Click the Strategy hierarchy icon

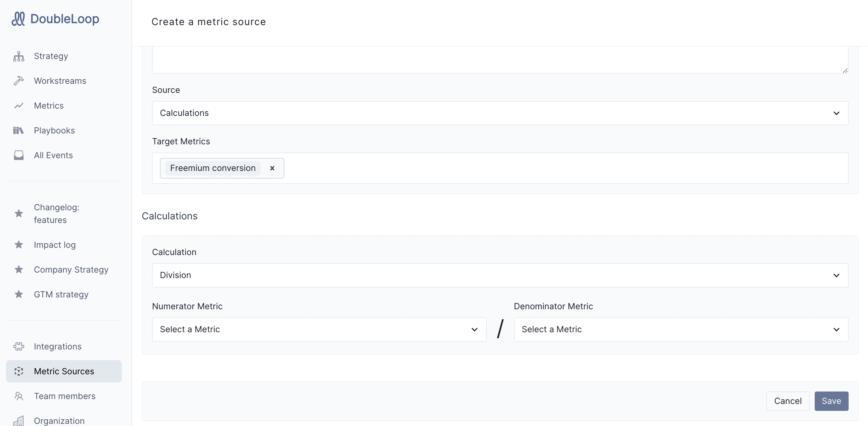tap(19, 56)
